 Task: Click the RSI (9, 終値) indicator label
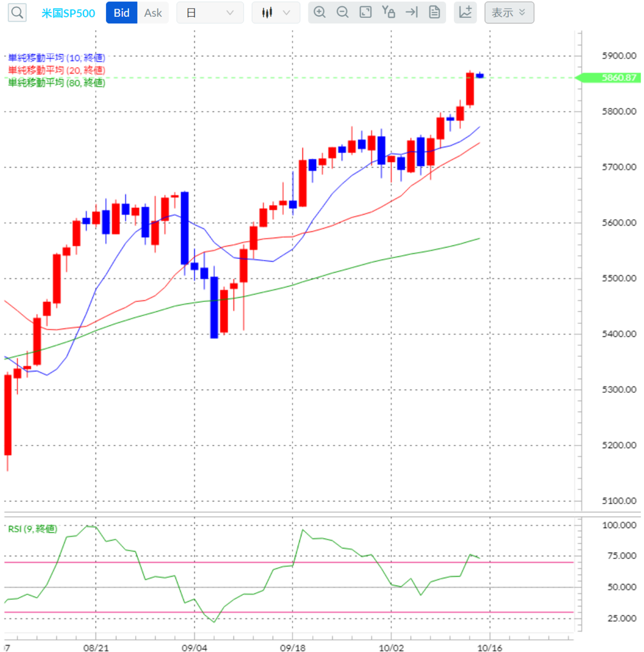(x=33, y=529)
